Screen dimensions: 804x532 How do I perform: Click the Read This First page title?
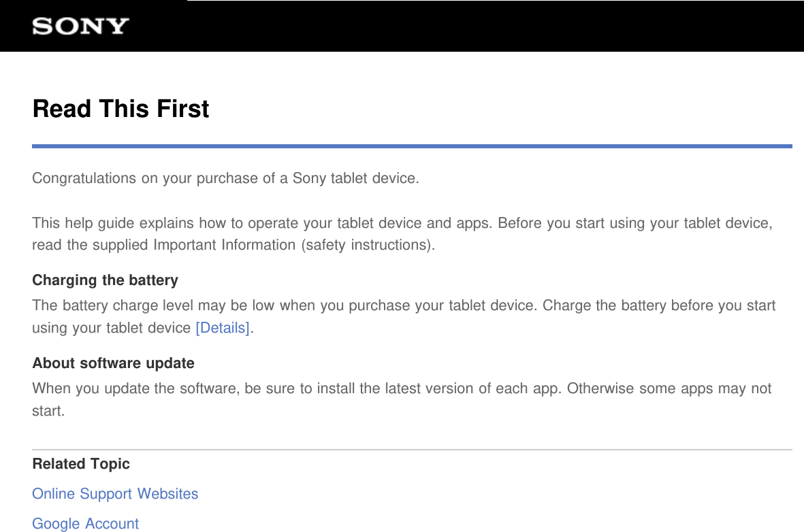(120, 108)
